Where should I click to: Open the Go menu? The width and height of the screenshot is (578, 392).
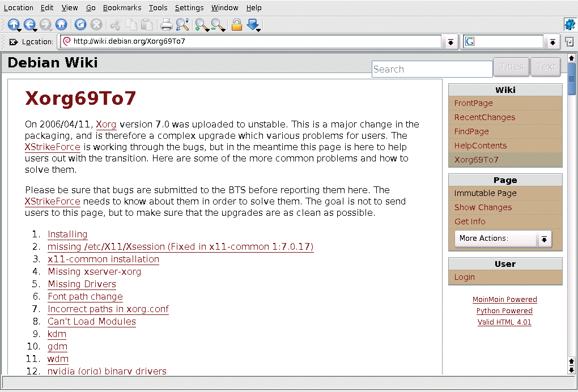click(91, 8)
